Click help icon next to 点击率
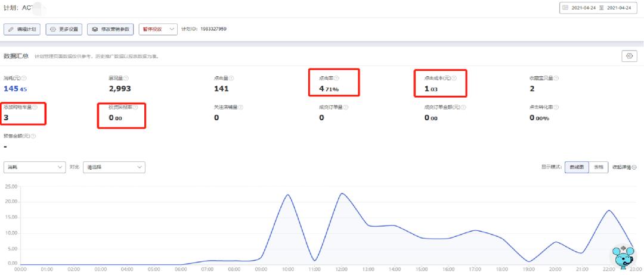Image resolution: width=644 pixels, height=275 pixels. point(337,78)
